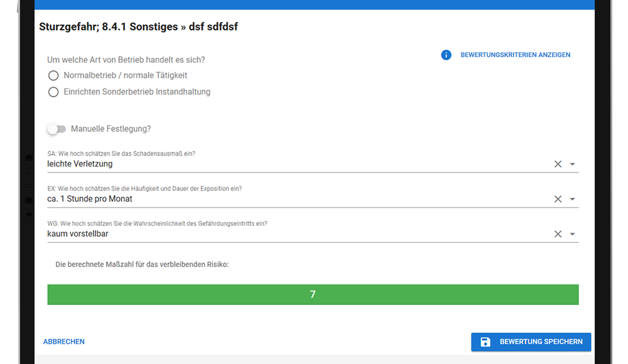Toggle the Manuelle Festlegung switch
This screenshot has height=364, width=628.
click(57, 129)
